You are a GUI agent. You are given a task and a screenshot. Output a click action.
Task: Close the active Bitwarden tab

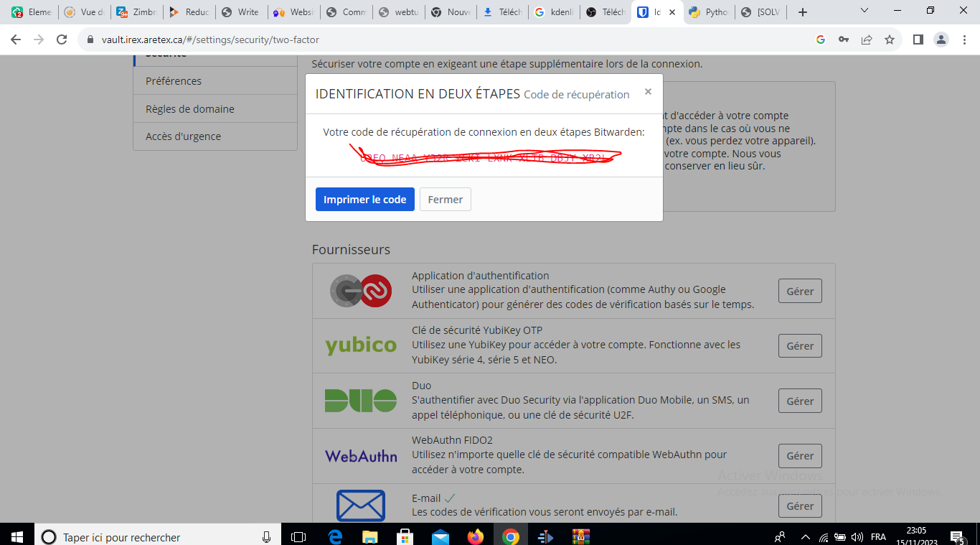pyautogui.click(x=672, y=12)
